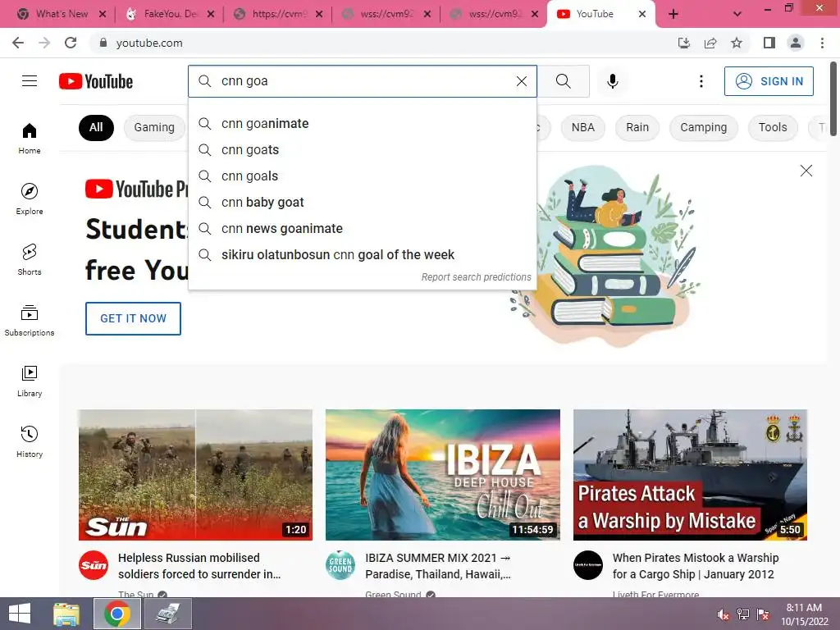The height and width of the screenshot is (630, 840).
Task: Toggle the browser side panel
Action: (769, 43)
